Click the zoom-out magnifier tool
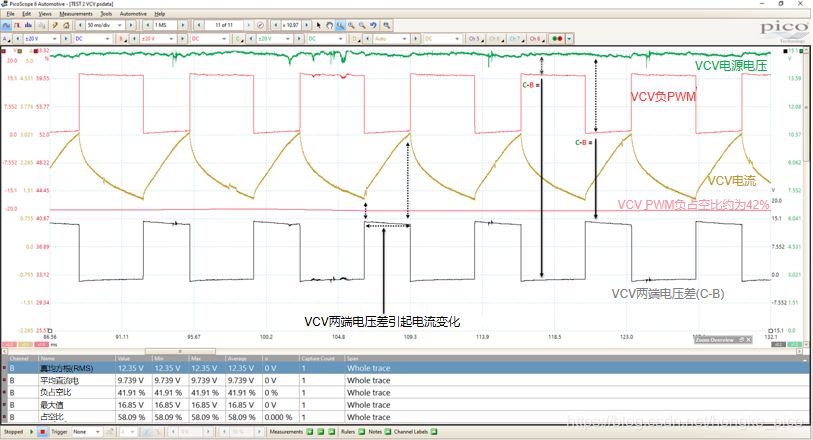 coord(362,25)
